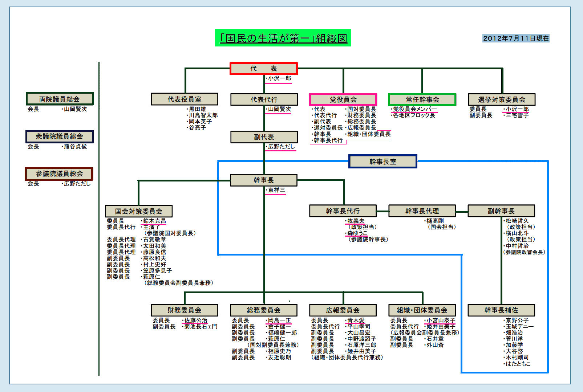The height and width of the screenshot is (392, 583).
Task: Select the green-bordered 常任幹事会 box
Action: point(422,99)
